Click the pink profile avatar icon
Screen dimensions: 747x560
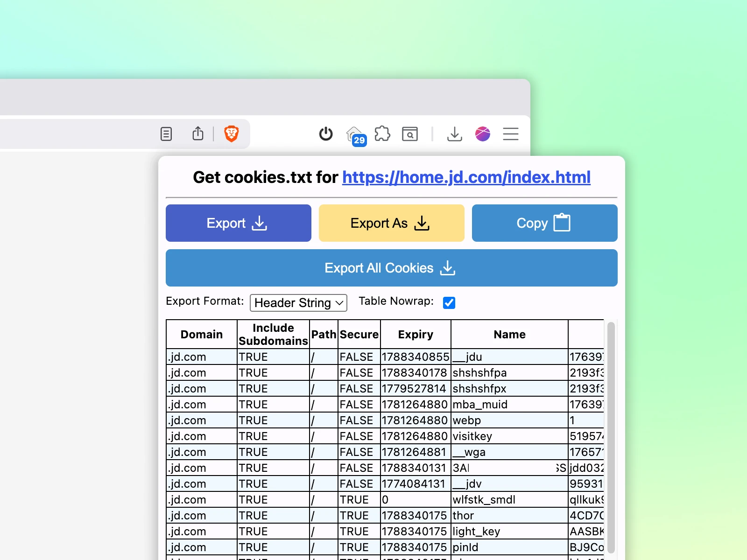[x=482, y=134]
